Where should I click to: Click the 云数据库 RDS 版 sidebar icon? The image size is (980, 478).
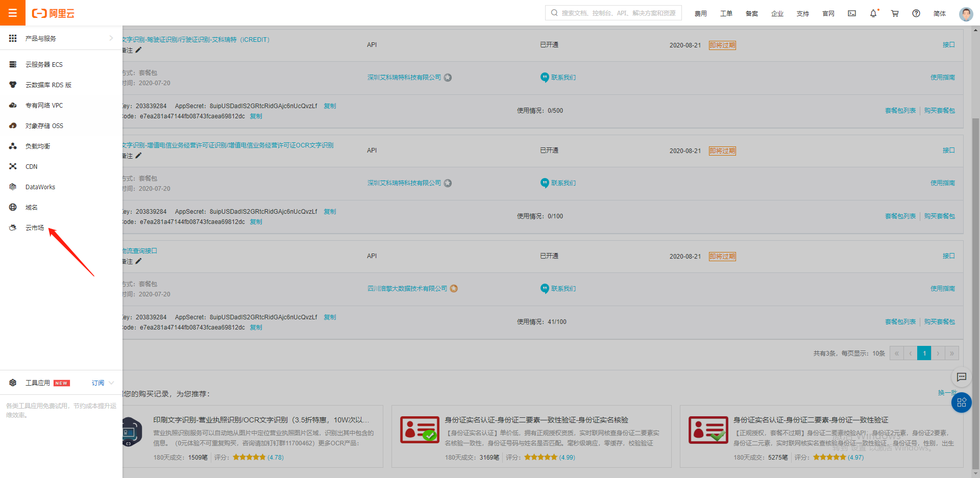13,85
